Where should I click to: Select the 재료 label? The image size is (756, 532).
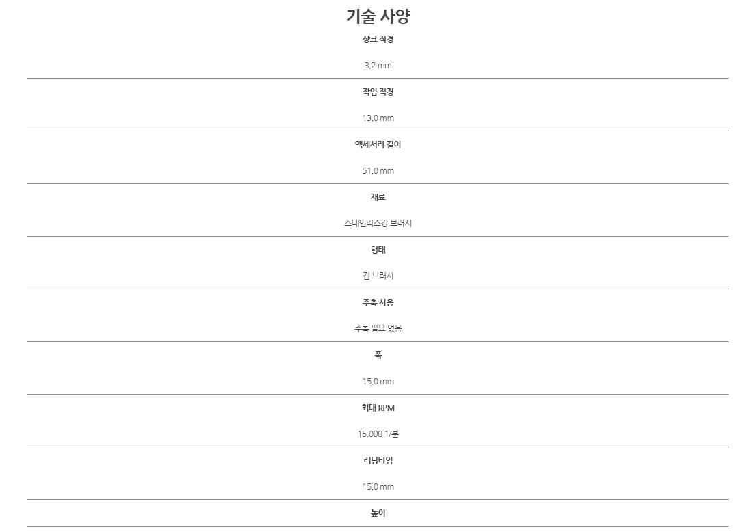click(378, 197)
